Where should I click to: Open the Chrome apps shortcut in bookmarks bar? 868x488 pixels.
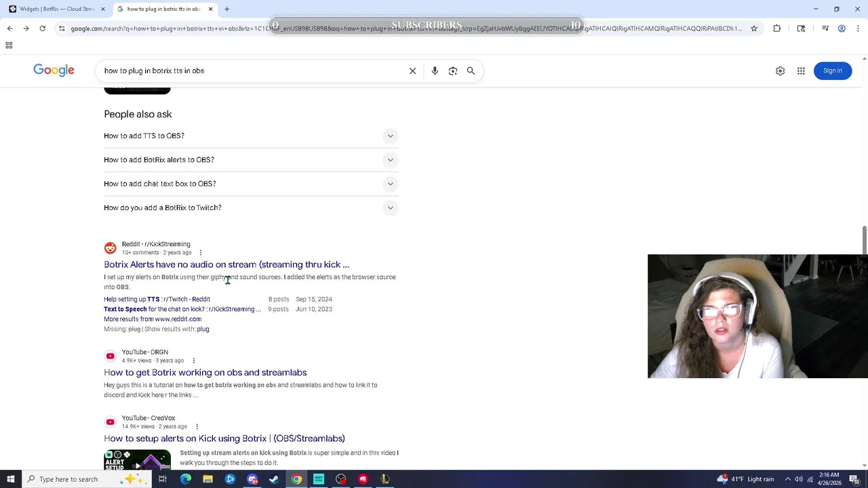click(x=9, y=45)
